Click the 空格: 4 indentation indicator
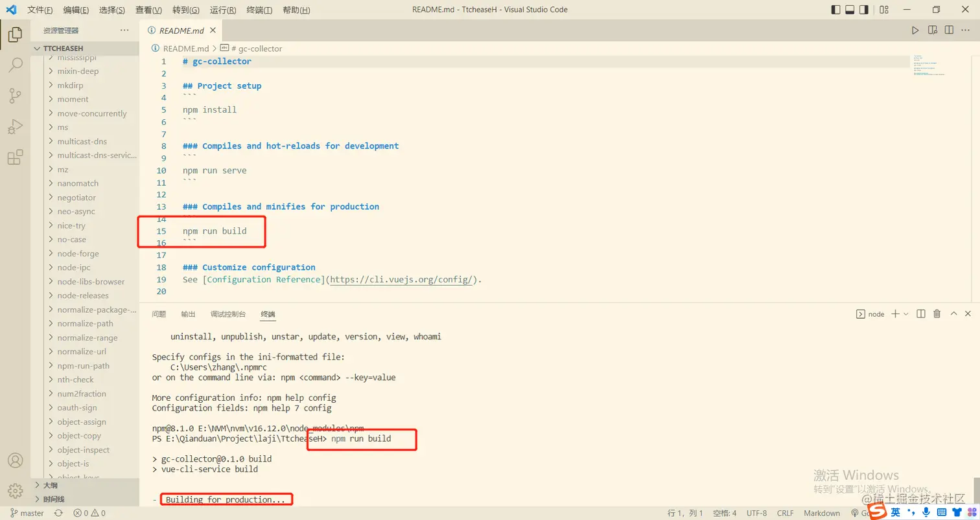 (x=725, y=513)
